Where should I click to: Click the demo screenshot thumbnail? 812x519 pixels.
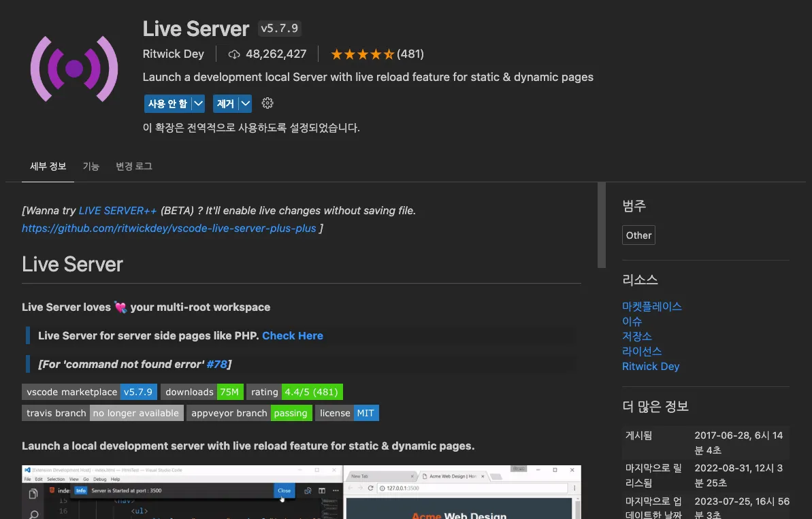[302, 492]
